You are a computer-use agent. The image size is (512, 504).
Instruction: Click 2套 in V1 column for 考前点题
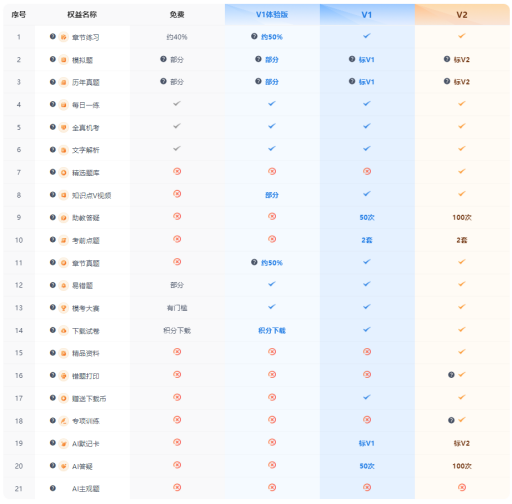[x=367, y=240]
